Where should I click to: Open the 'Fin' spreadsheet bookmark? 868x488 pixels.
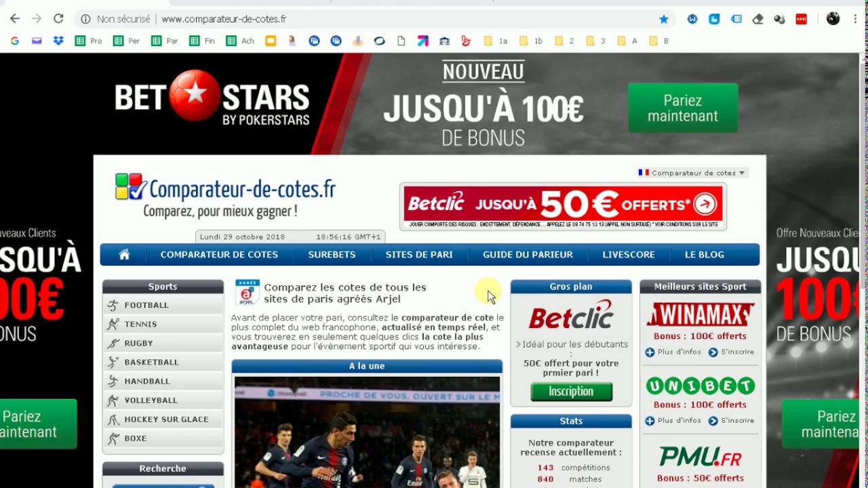click(202, 41)
